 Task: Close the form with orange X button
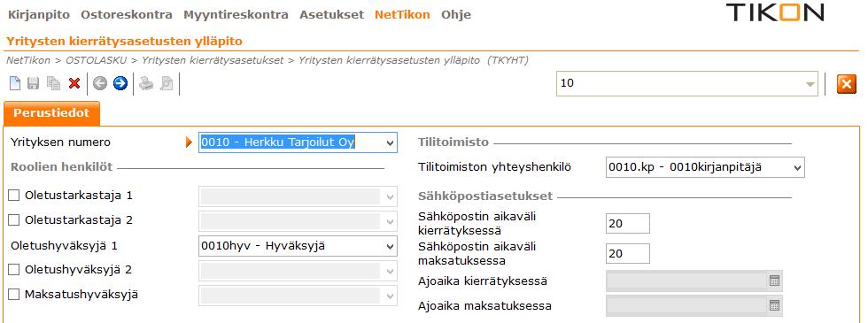tap(847, 84)
